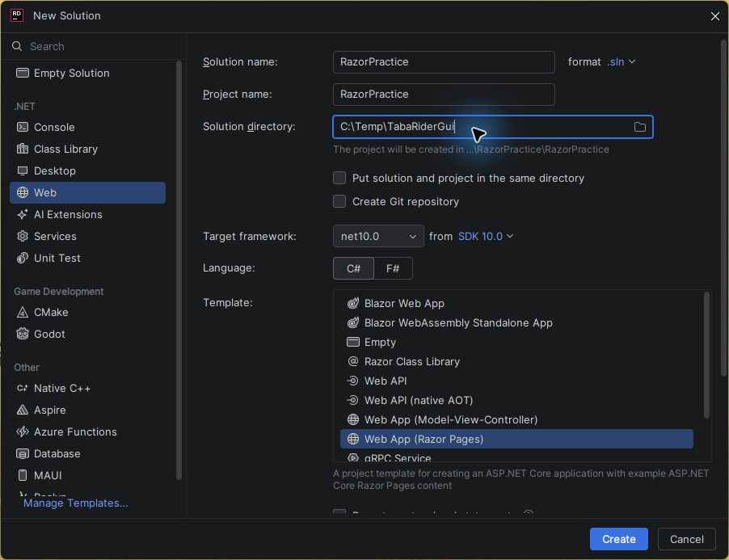Open the solution format .sln dropdown

click(x=622, y=61)
